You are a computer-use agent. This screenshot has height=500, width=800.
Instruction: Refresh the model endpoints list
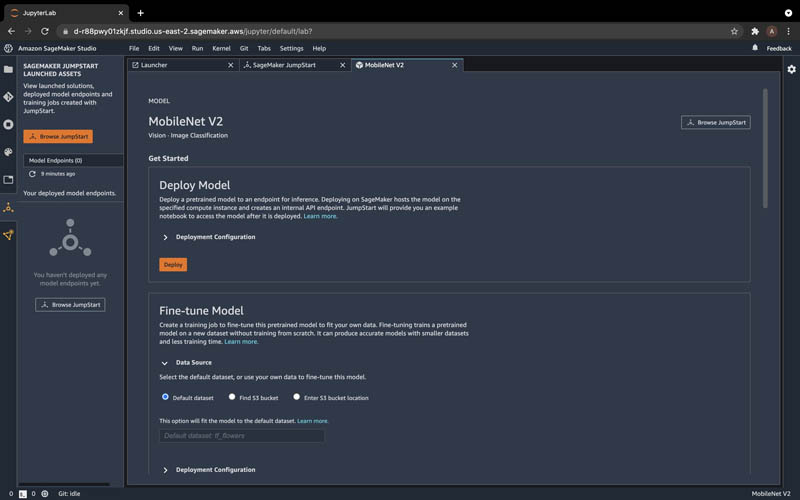(x=32, y=174)
